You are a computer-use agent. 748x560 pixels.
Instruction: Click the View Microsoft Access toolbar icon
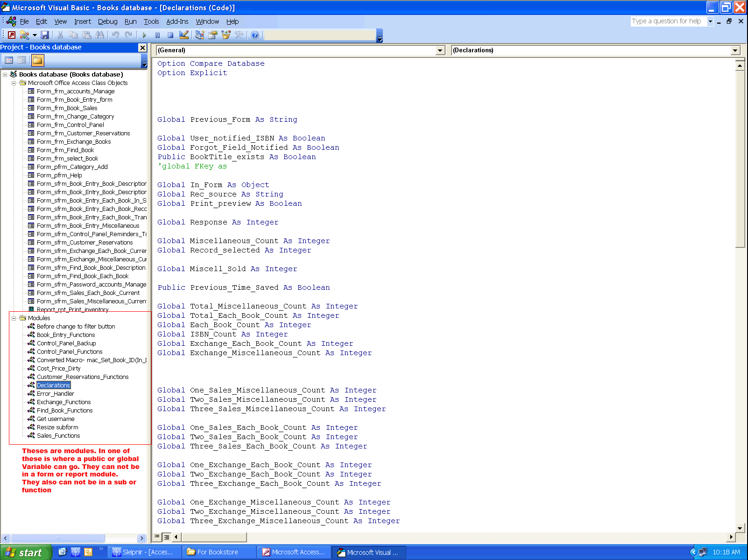tap(12, 35)
